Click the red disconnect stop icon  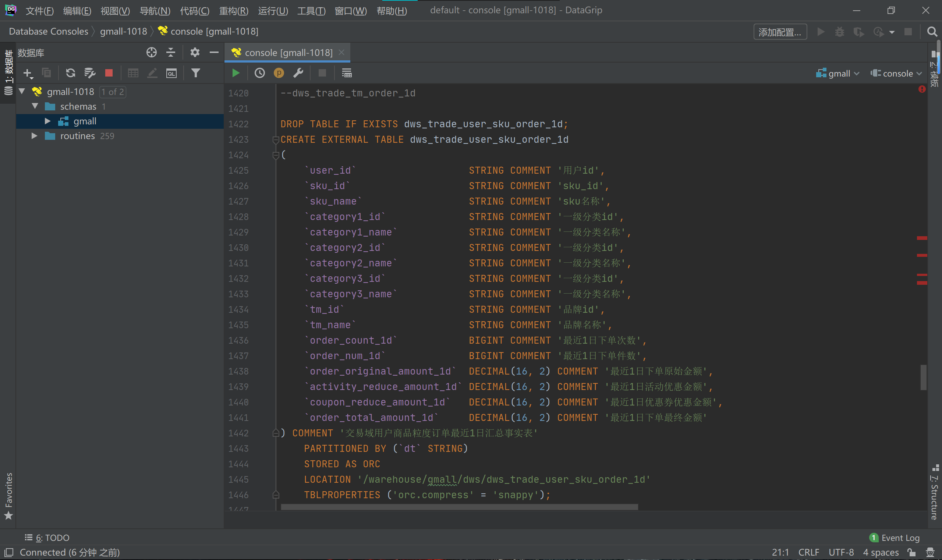109,73
